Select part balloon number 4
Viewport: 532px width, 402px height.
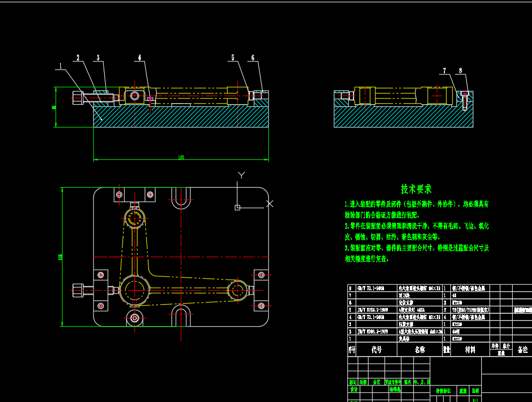coord(139,57)
